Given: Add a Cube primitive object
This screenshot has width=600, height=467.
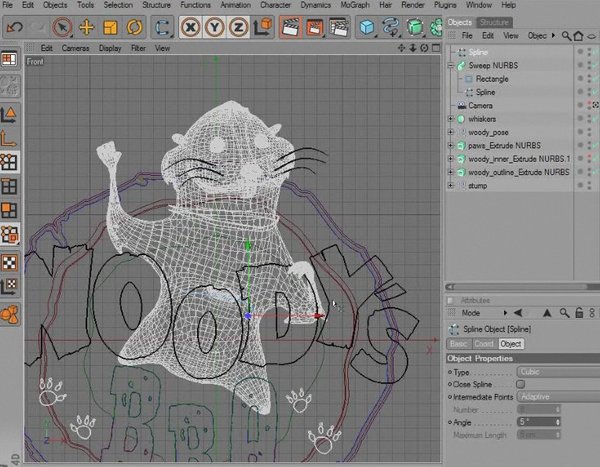Looking at the screenshot, I should coord(368,27).
